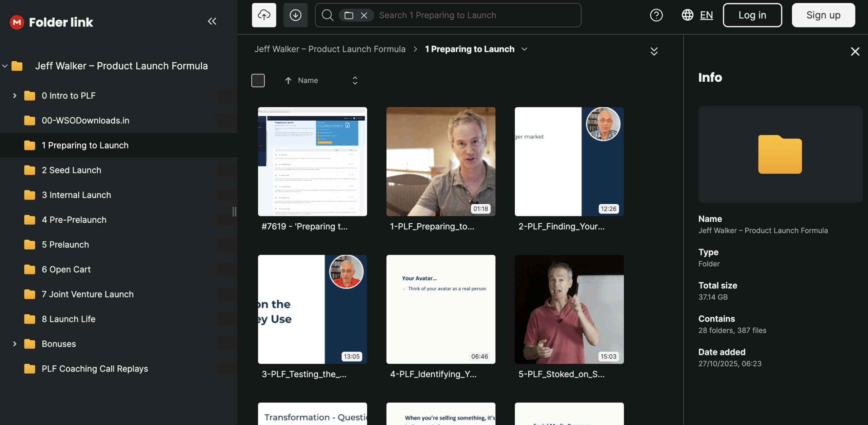
Task: Open dropdown next to 1 Preparing to Launch
Action: coord(525,49)
